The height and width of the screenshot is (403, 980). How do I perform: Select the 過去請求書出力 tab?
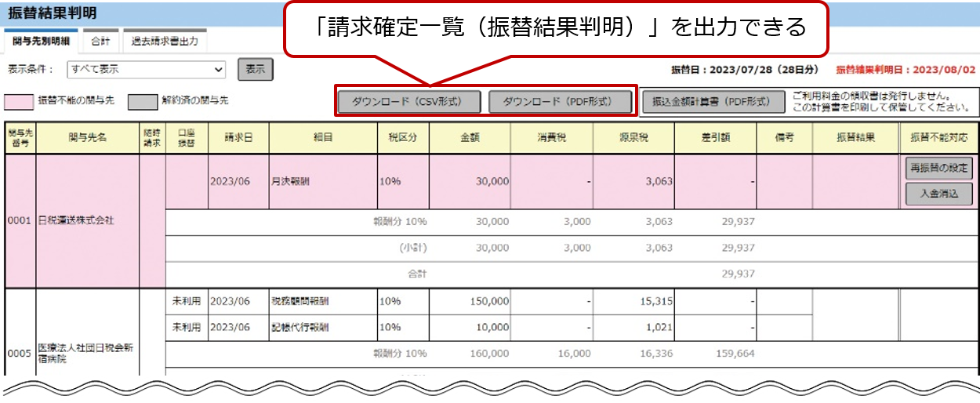click(x=165, y=41)
